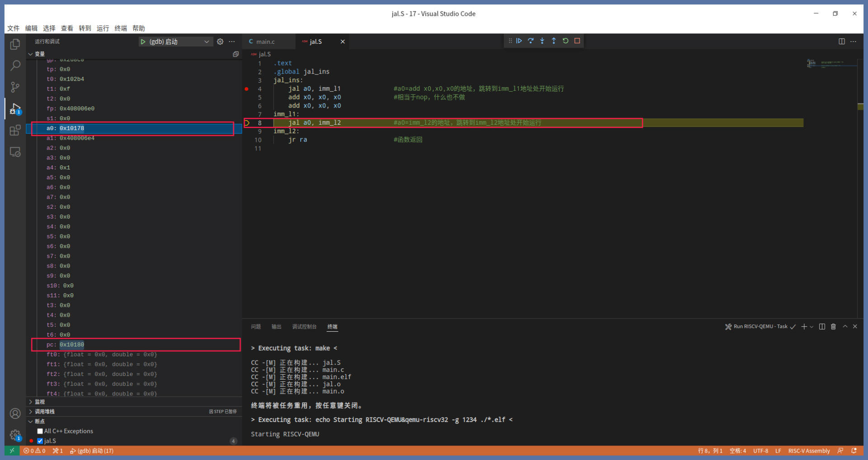
Task: Expand the 调用堆栈 call stack section
Action: click(44, 412)
